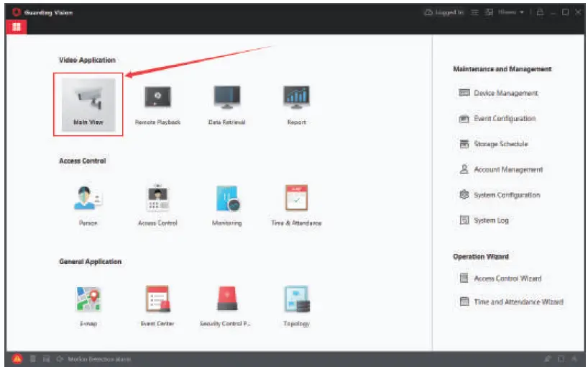Screen dimensions: 588x367
Task: Click the sound icon beside Motion Detection alarm
Action: [x=60, y=359]
